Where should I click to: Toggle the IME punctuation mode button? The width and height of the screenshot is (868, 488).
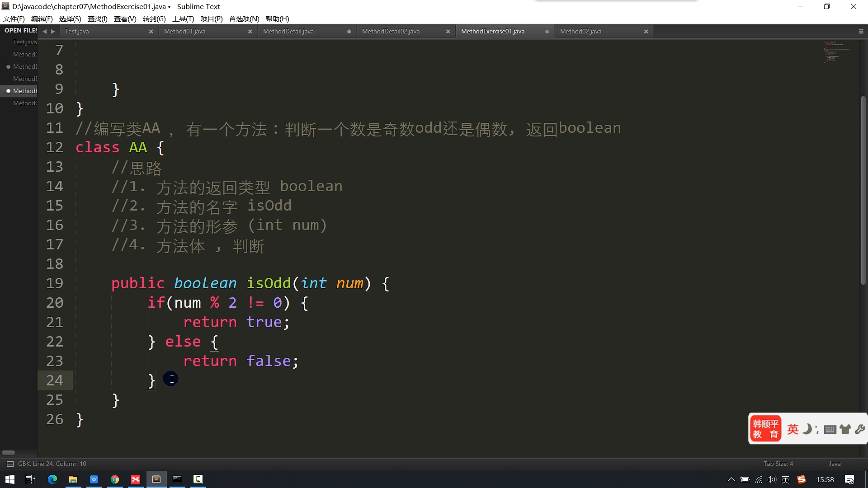pyautogui.click(x=817, y=430)
